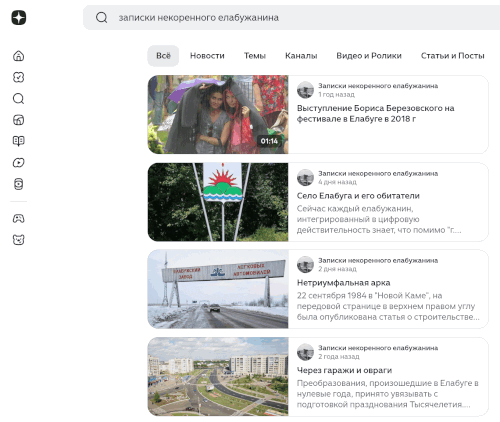500x422 pixels.
Task: Click the 01:14 duration badge
Action: [269, 141]
